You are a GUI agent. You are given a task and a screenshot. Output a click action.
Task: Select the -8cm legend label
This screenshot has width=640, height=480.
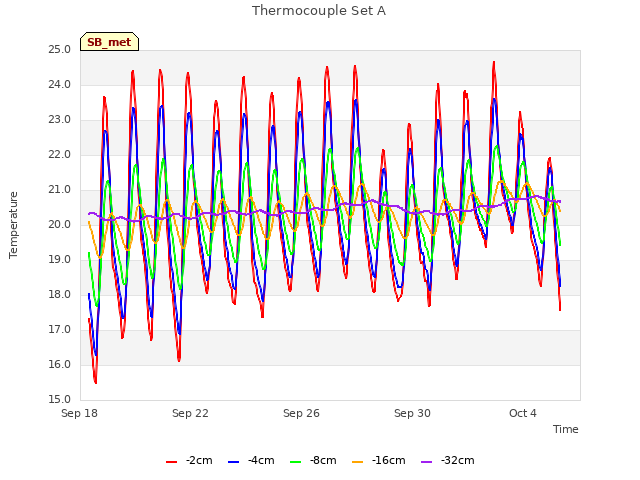[323, 460]
